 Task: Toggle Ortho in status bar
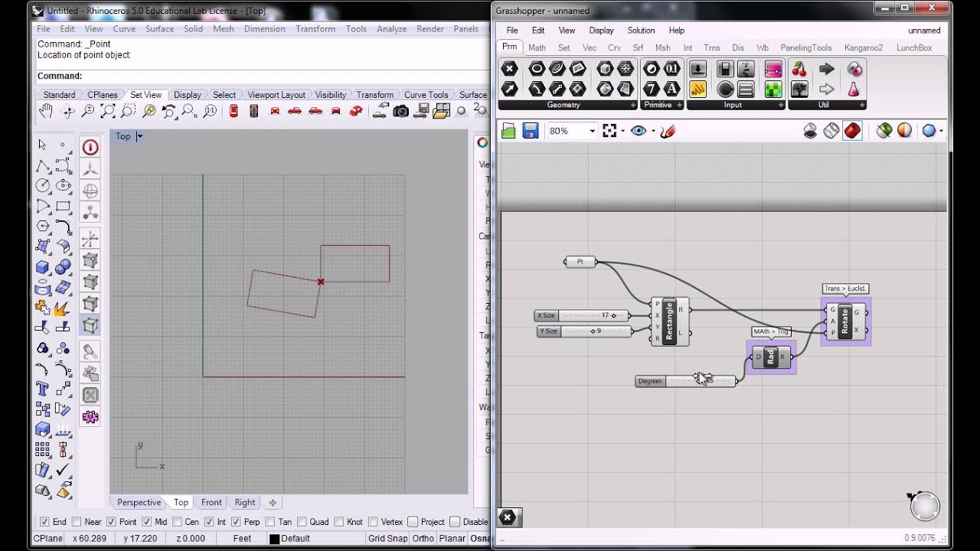click(423, 539)
